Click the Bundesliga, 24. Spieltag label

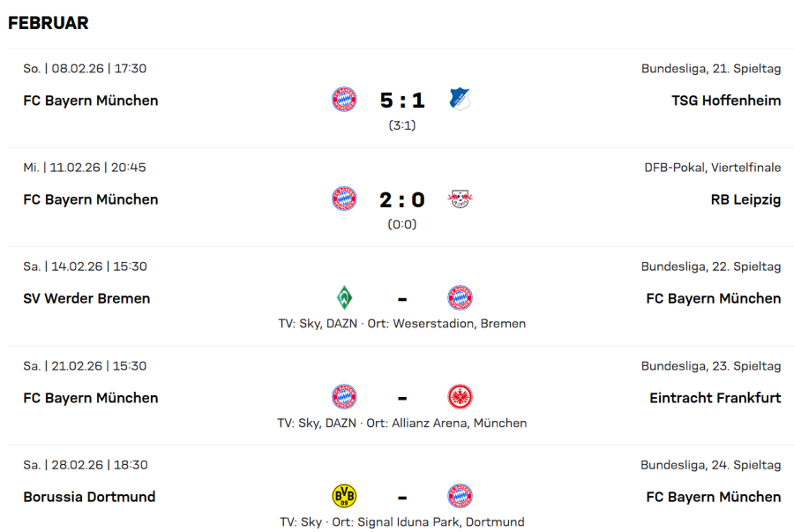(711, 465)
